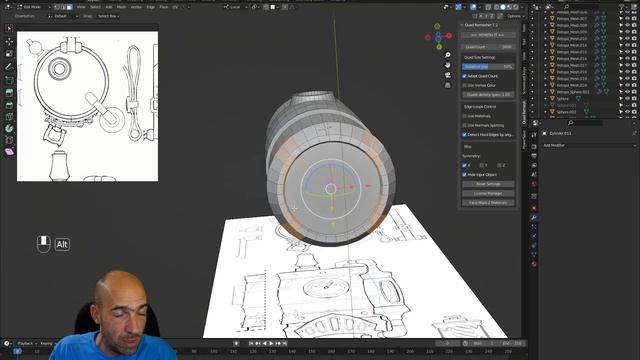Select the Extrude Region tool

point(9,93)
